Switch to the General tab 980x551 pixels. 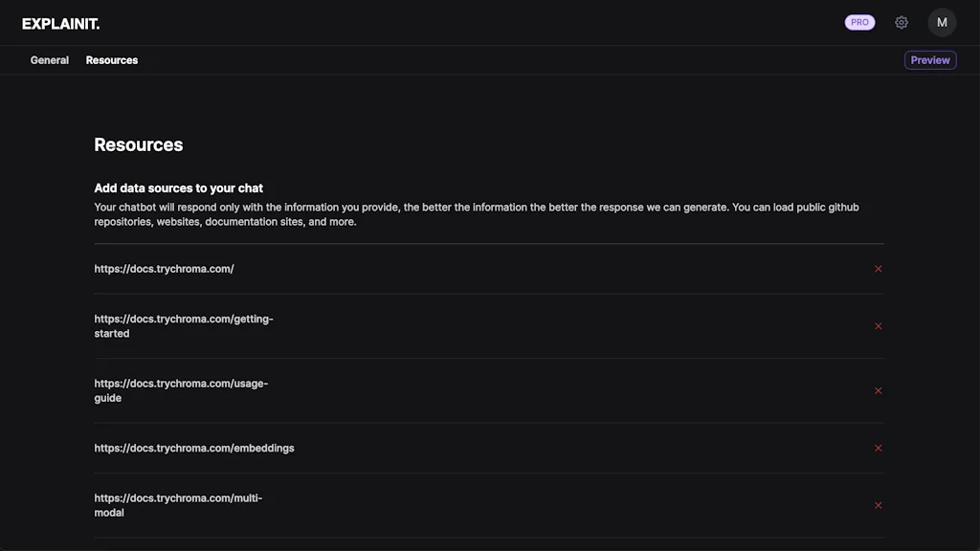pyautogui.click(x=49, y=59)
